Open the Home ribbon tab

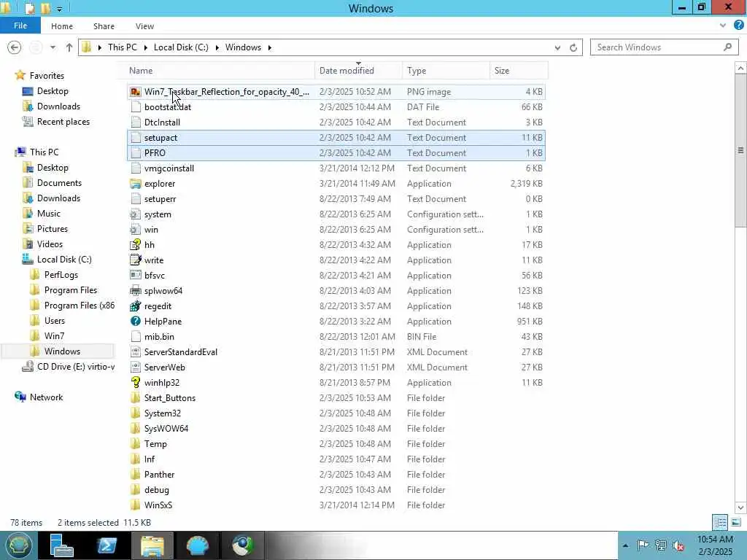click(62, 26)
